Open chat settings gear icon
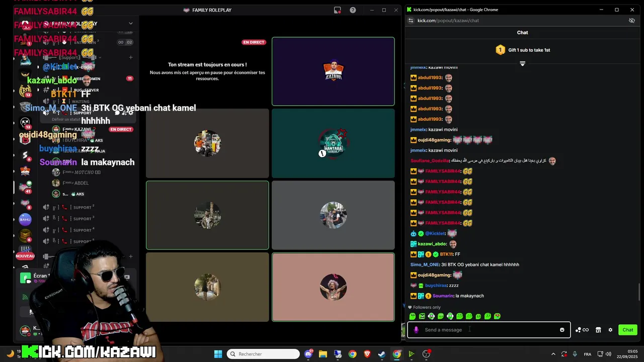The width and height of the screenshot is (644, 362). [610, 330]
